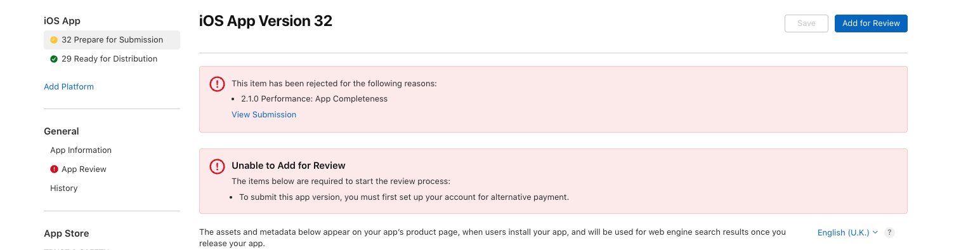Viewport: 980px width, 250px height.
Task: Open App Information in General section
Action: click(x=81, y=150)
